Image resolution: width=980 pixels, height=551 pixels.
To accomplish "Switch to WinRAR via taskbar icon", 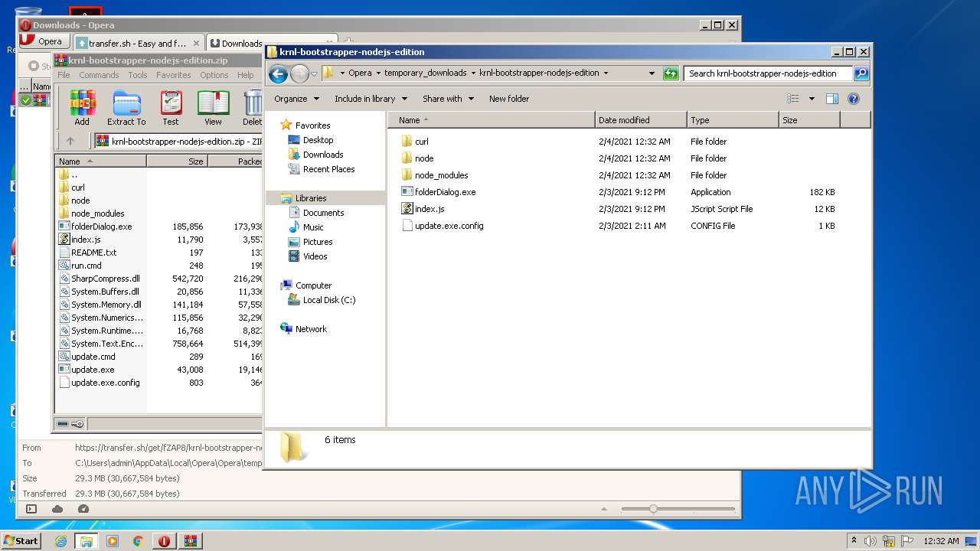I will tap(190, 541).
